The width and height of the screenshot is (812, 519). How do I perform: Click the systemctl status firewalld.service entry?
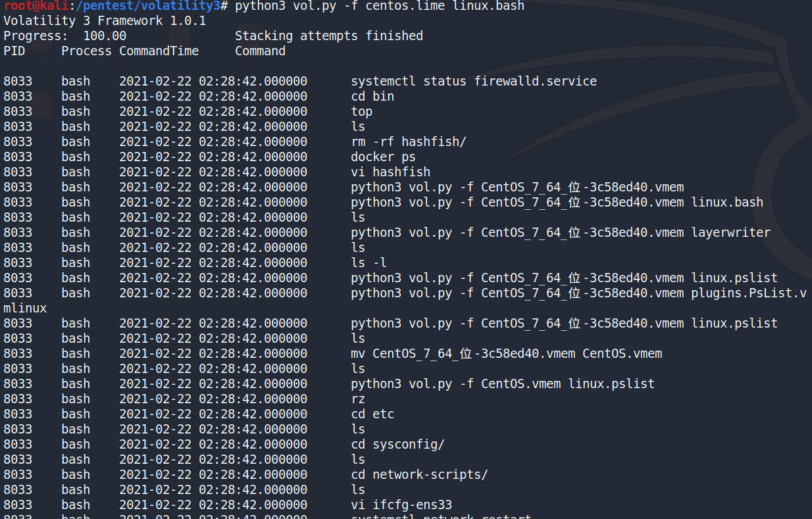click(473, 82)
